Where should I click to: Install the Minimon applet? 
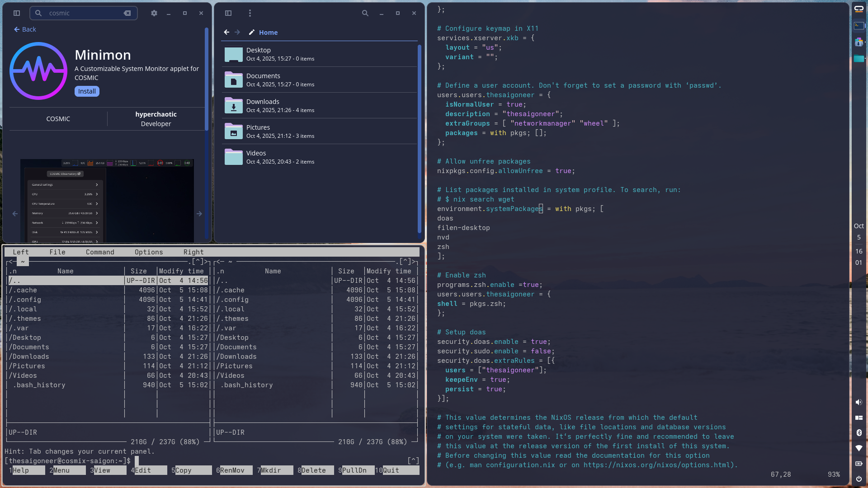(87, 91)
